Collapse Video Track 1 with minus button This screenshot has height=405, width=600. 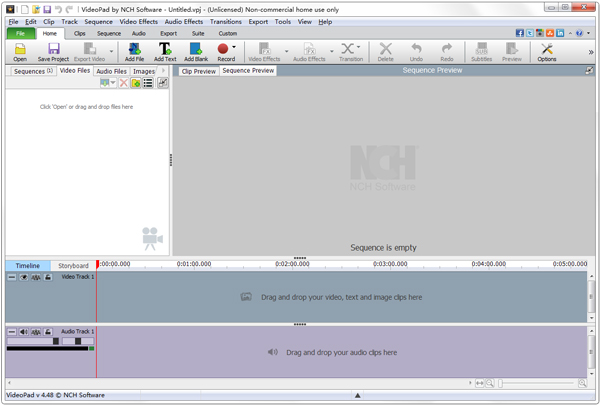[x=12, y=277]
